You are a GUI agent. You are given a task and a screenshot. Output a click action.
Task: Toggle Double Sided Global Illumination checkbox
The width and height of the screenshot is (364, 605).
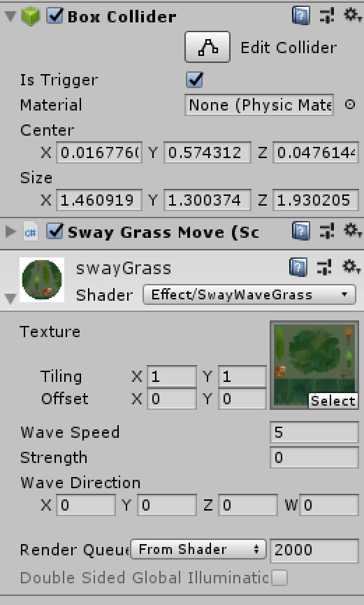(x=279, y=578)
